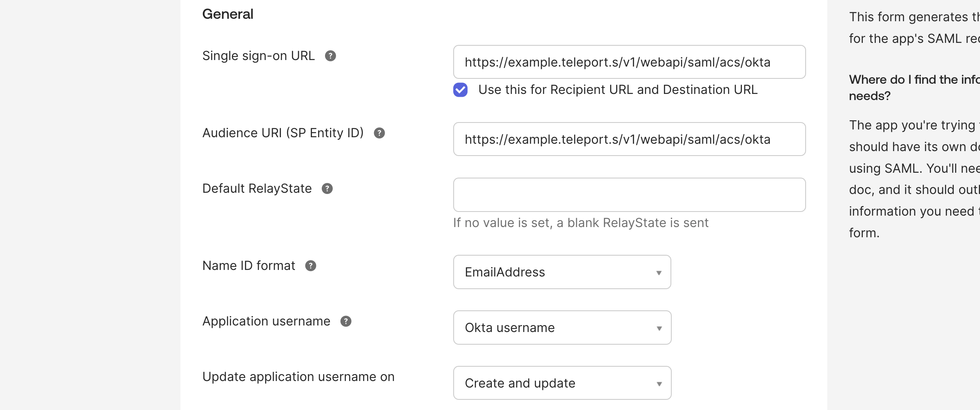Screen dimensions: 980x410
Task: Open help for Default RelayState
Action: (327, 188)
